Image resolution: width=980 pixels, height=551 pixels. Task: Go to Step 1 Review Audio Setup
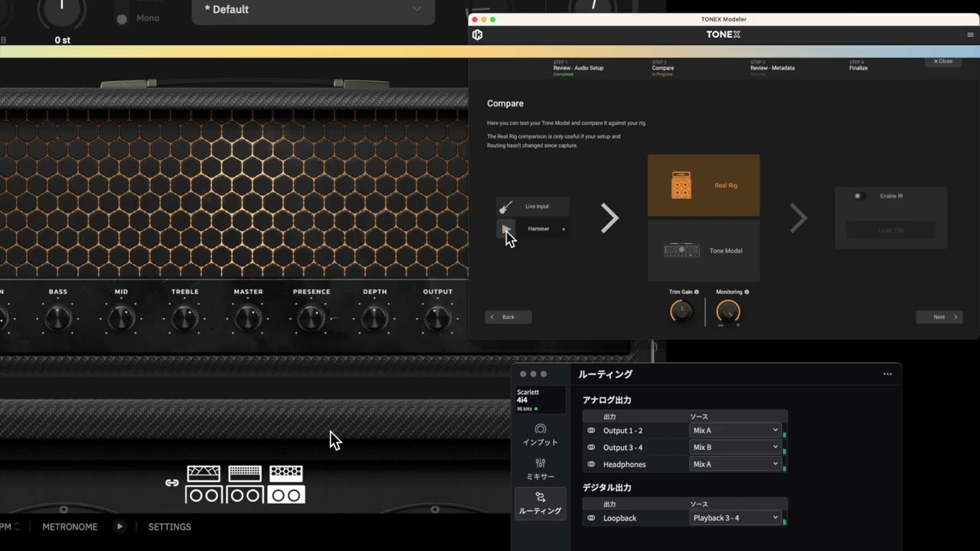578,67
